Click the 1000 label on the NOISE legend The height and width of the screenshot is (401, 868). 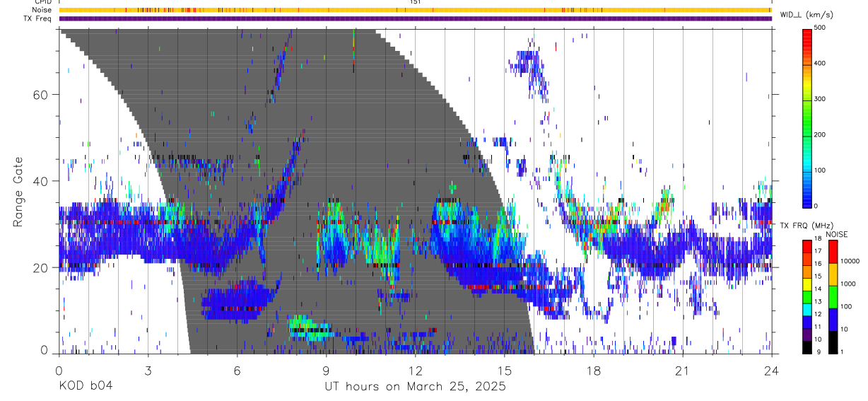click(850, 284)
